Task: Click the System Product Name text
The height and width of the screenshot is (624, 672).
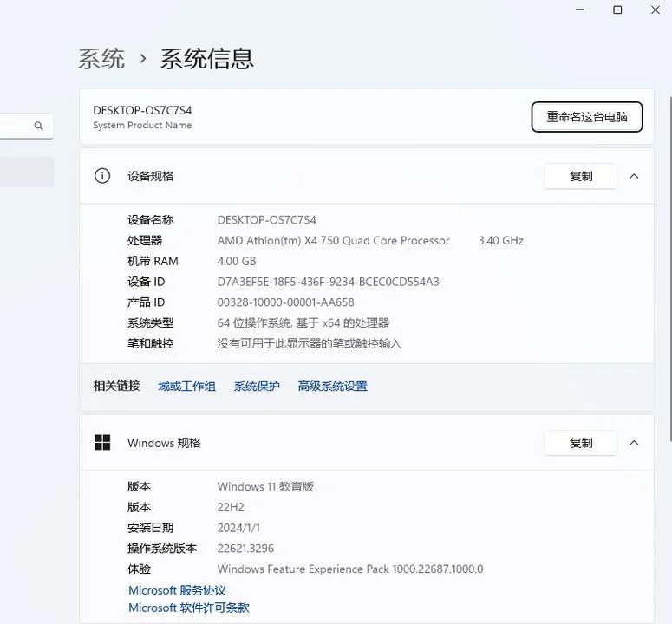Action: tap(142, 125)
